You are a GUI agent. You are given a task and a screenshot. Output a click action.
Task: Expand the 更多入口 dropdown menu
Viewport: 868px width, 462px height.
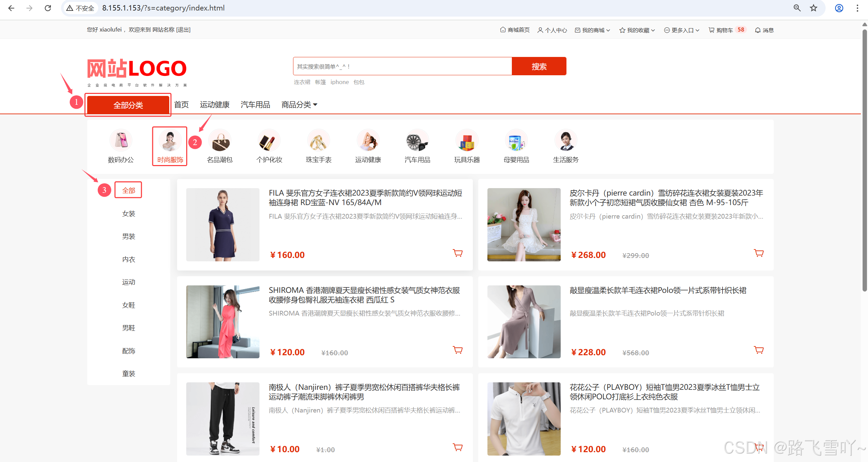coord(682,30)
